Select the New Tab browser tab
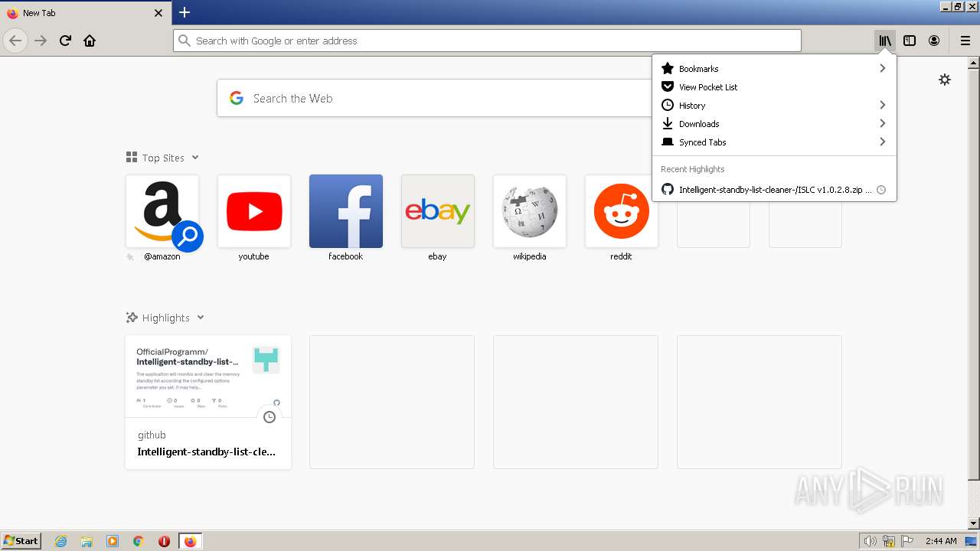 (x=85, y=13)
